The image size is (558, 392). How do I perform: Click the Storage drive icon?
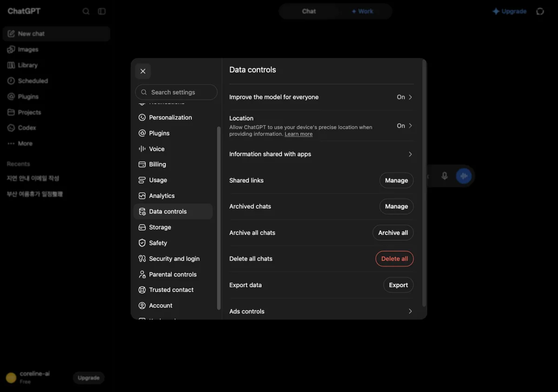(x=142, y=227)
